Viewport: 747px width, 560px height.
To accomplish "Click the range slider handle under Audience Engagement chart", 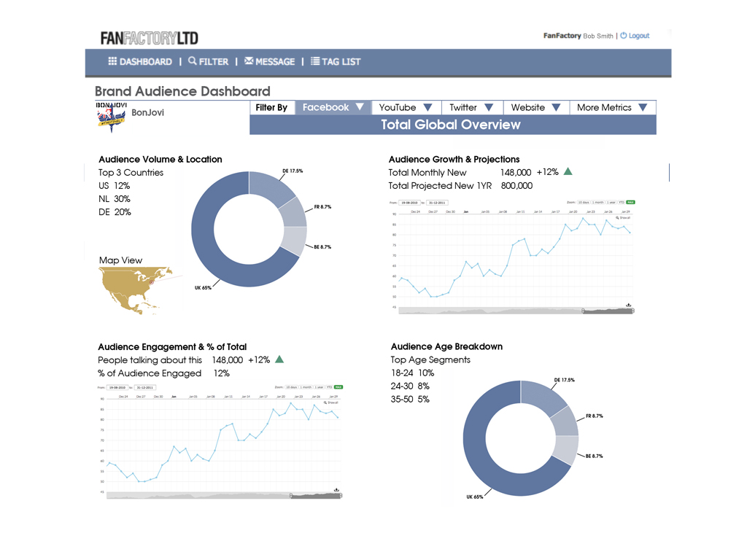I will click(292, 496).
